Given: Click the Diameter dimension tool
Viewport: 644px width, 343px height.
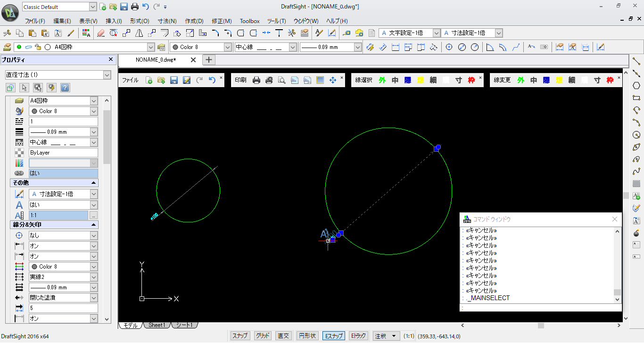Looking at the screenshot, I should [462, 47].
